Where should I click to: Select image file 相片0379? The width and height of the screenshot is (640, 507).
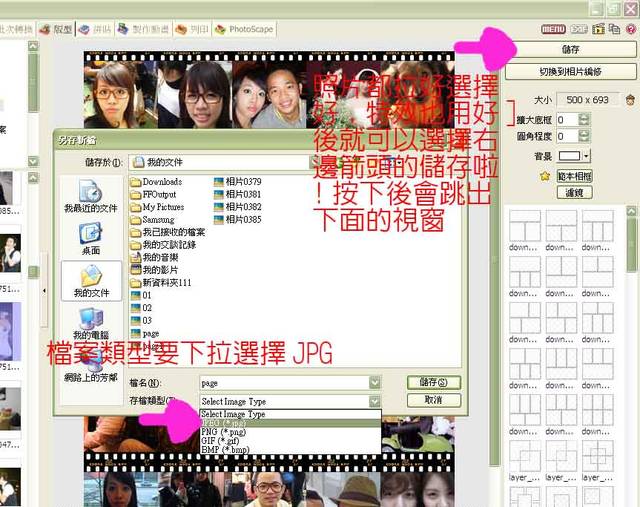pos(238,182)
